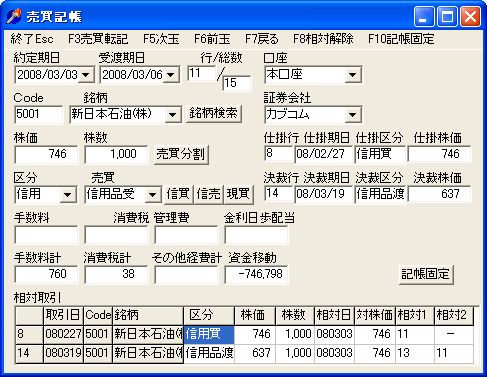487x377 pixels.
Task: Click the empty 手数料 input field
Action: [46, 235]
